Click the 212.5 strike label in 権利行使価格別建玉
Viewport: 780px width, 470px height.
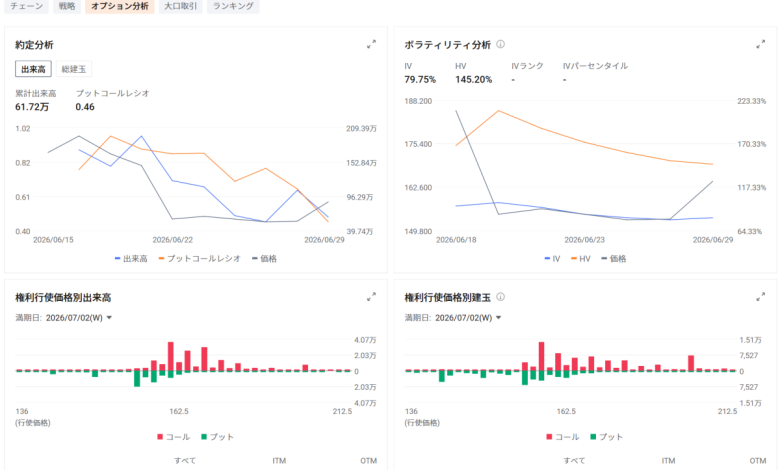(727, 411)
